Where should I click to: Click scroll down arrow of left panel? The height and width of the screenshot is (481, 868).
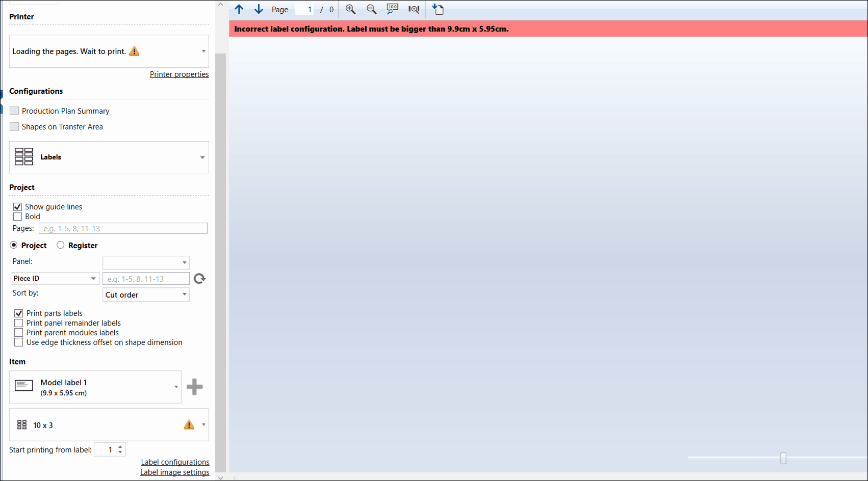(220, 477)
